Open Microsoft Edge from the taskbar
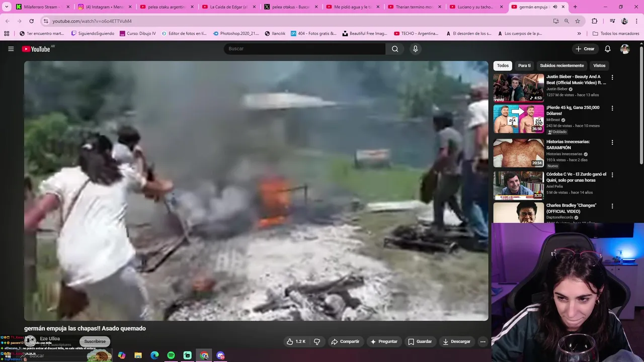This screenshot has width=644, height=362. coord(154,355)
